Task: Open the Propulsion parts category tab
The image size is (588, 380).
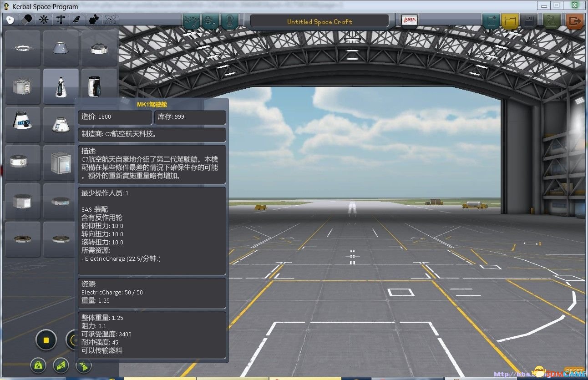Action: pyautogui.click(x=27, y=20)
